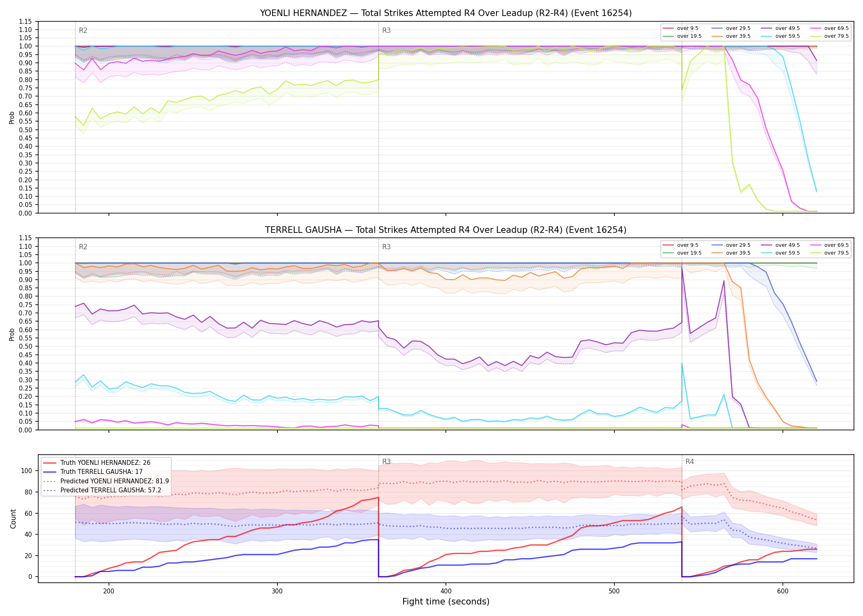Select 'over 79.5' in the Hernandez chart legend
The height and width of the screenshot is (616, 863).
tap(836, 36)
